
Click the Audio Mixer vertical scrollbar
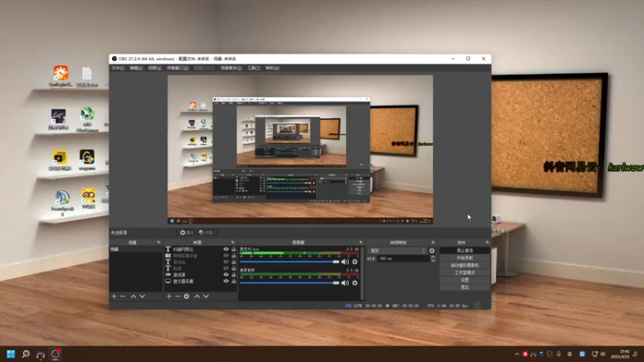tap(362, 273)
